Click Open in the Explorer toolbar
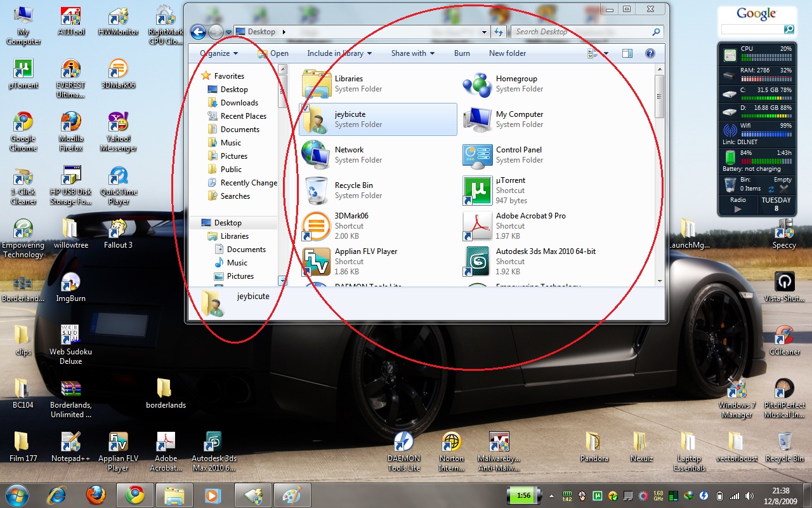This screenshot has width=812, height=508. [273, 53]
